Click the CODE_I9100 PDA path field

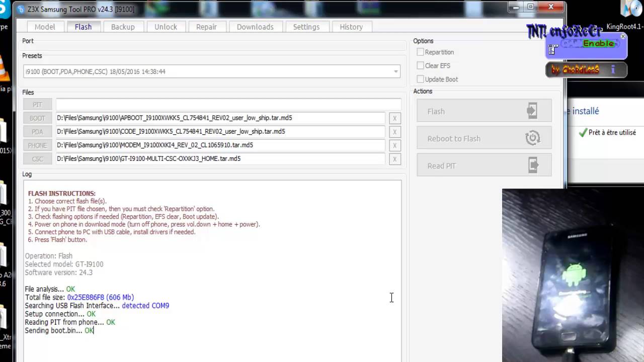220,131
